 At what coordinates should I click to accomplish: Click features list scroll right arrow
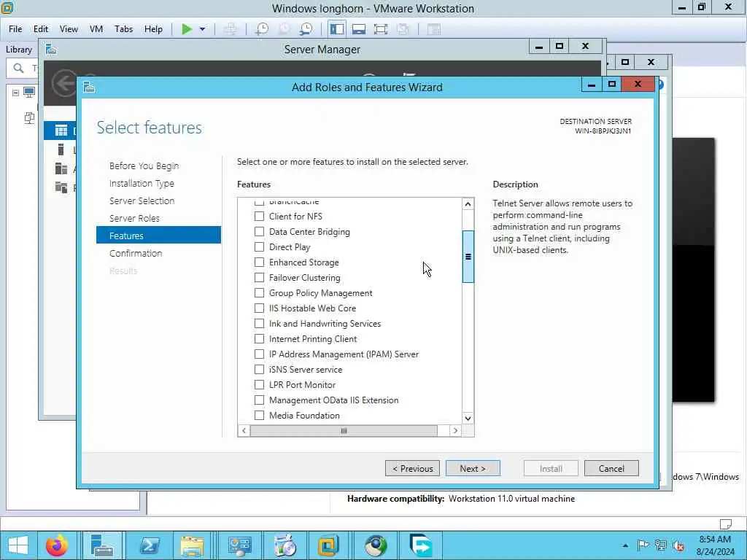[455, 430]
